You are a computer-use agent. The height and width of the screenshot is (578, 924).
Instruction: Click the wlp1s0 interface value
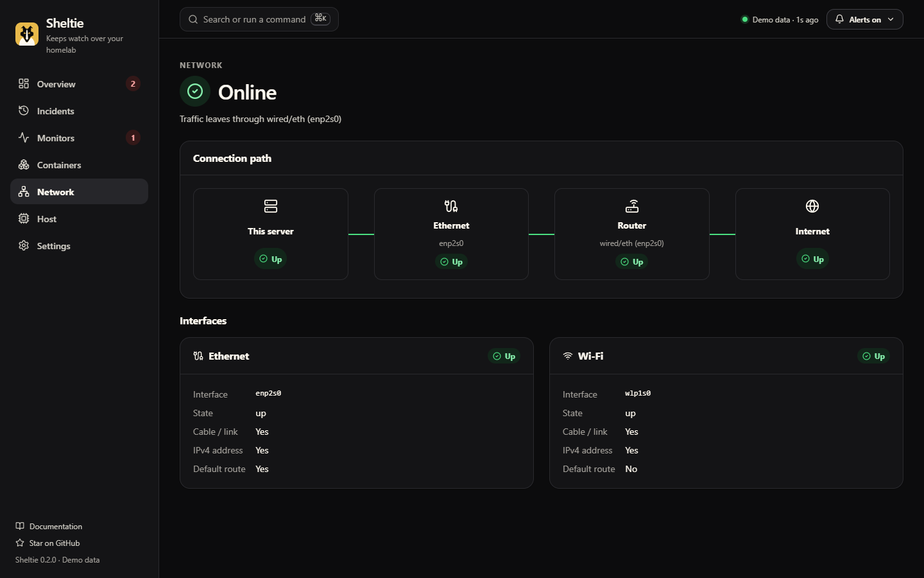pos(638,393)
